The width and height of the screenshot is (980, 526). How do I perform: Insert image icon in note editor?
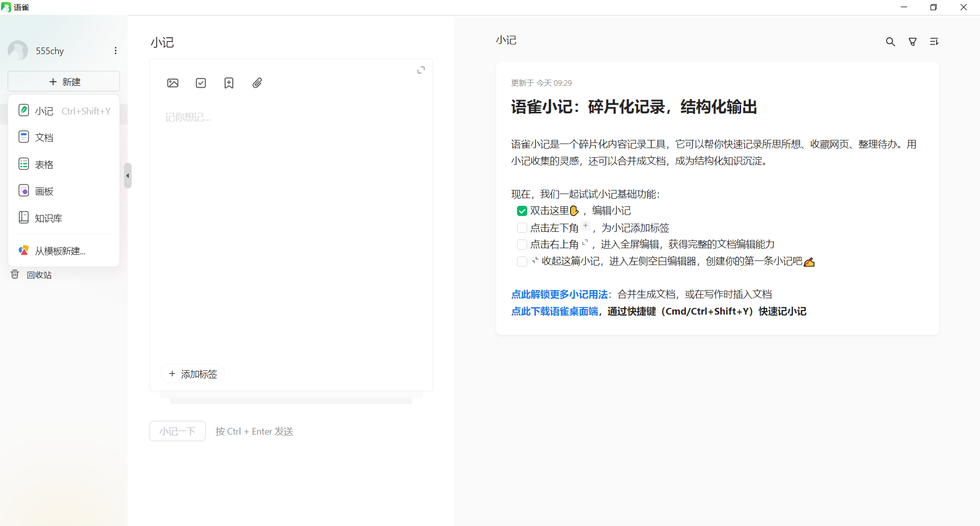tap(173, 83)
